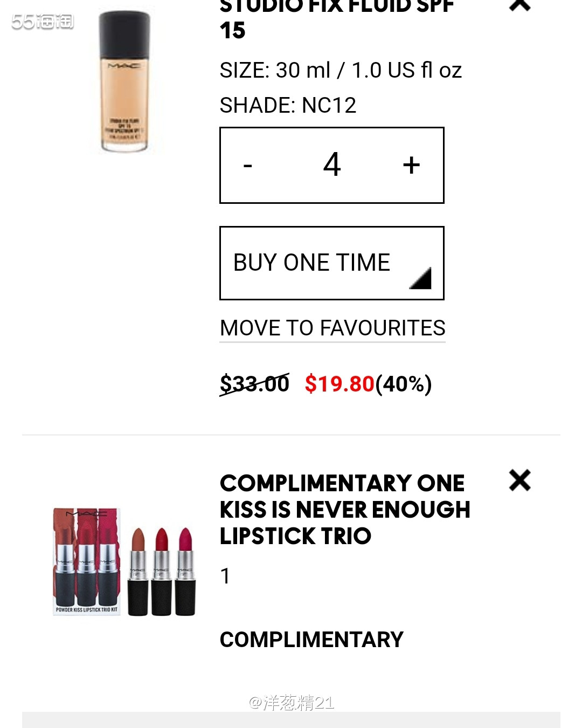Screen dimensions: 582x728
Task: Click the bold COMPLIMENTARY price label
Action: 311,640
